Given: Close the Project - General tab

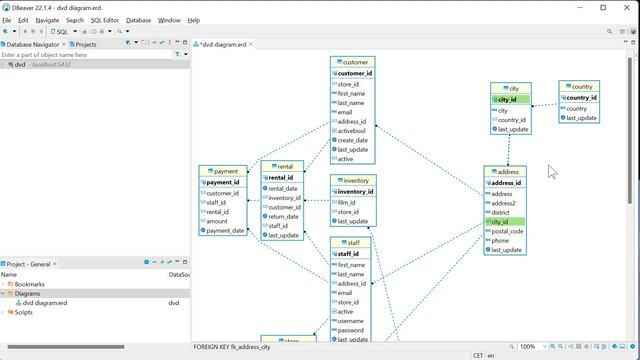Looking at the screenshot, I should 55,264.
